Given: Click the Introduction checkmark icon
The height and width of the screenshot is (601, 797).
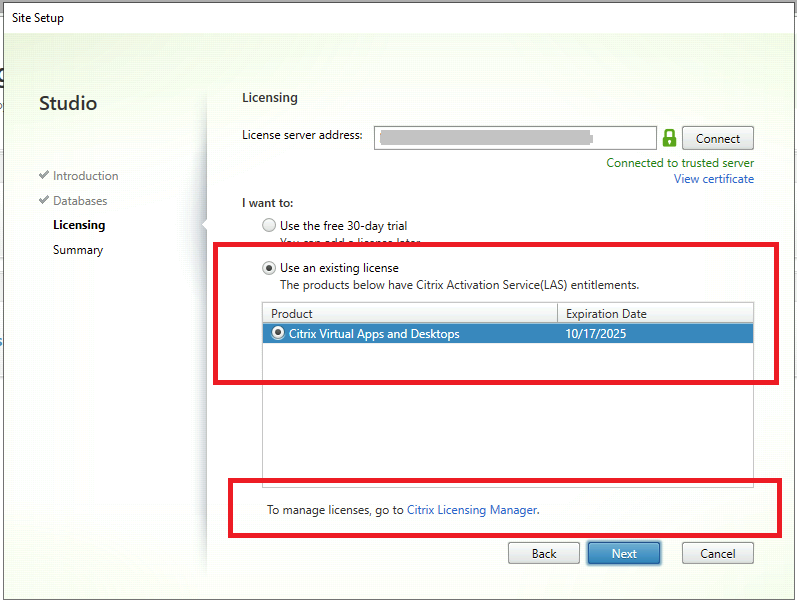Looking at the screenshot, I should pos(44,175).
